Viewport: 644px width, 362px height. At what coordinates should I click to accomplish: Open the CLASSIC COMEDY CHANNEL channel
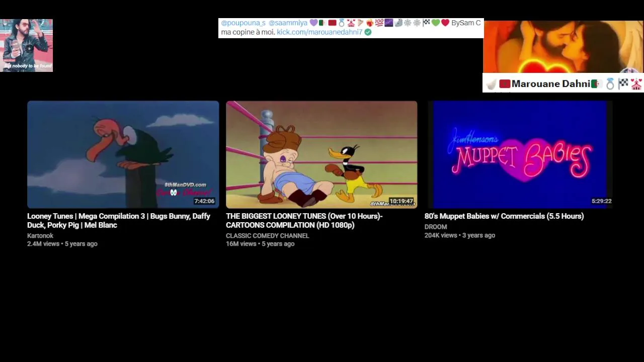(268, 236)
